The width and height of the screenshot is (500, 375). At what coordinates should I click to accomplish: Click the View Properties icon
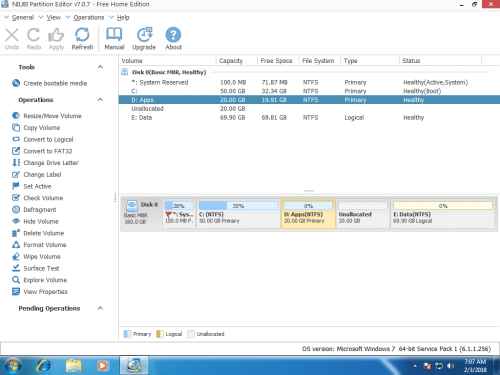(16, 292)
